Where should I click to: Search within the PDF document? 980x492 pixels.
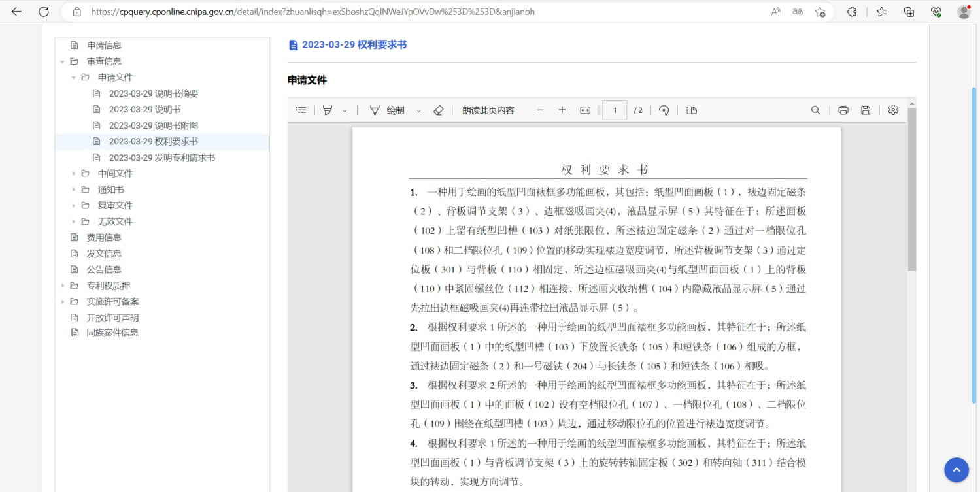click(x=815, y=110)
